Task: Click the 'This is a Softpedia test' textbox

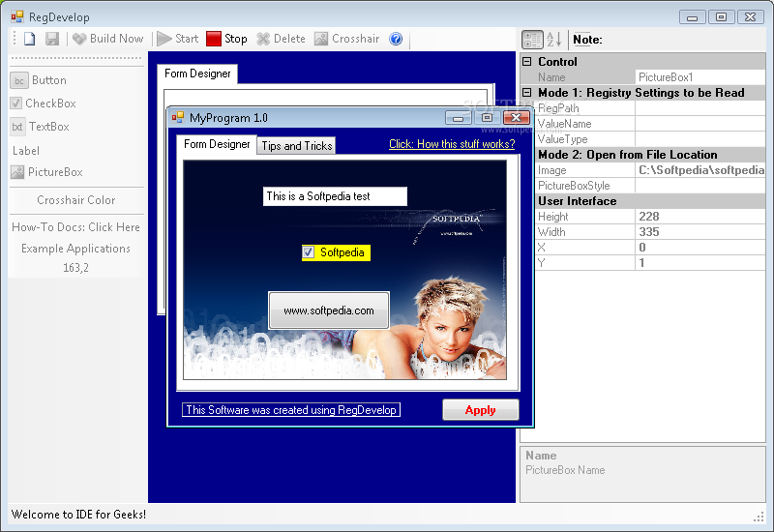Action: point(335,196)
